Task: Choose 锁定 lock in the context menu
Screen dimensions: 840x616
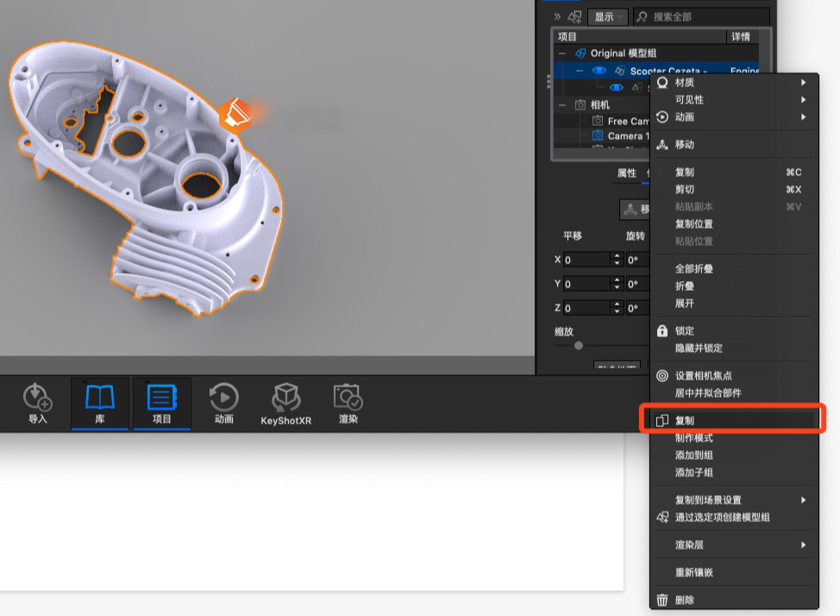Action: [x=685, y=330]
